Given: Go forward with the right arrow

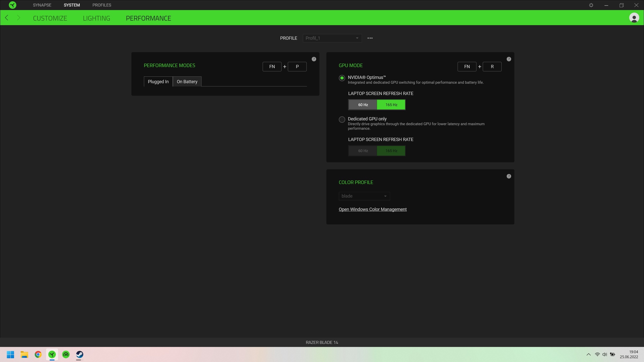Looking at the screenshot, I should click(x=19, y=18).
